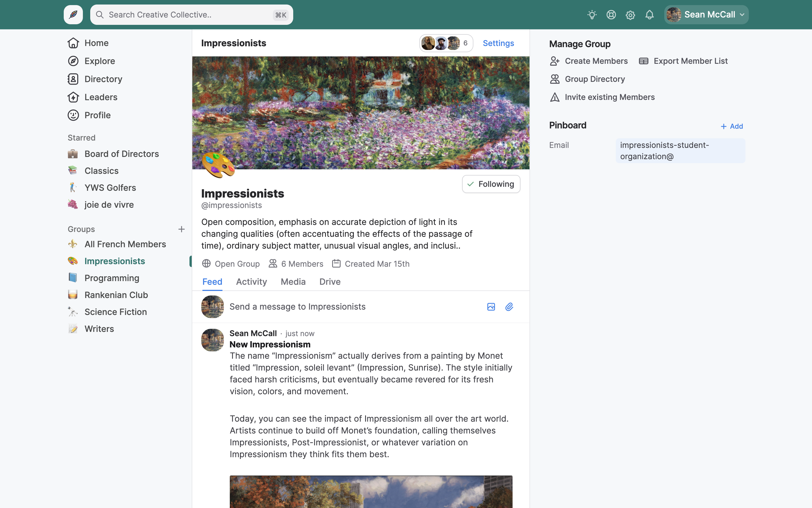Click the New Impressionism post title

click(x=270, y=344)
